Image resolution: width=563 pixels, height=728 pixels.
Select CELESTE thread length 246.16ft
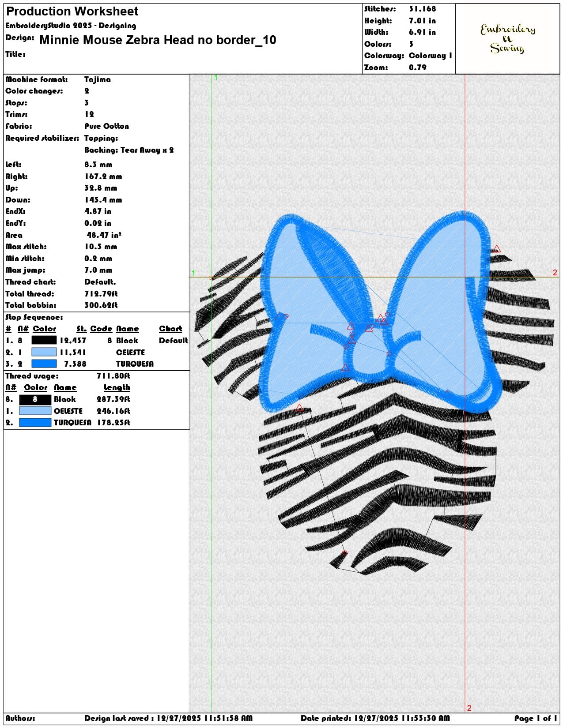click(x=113, y=411)
